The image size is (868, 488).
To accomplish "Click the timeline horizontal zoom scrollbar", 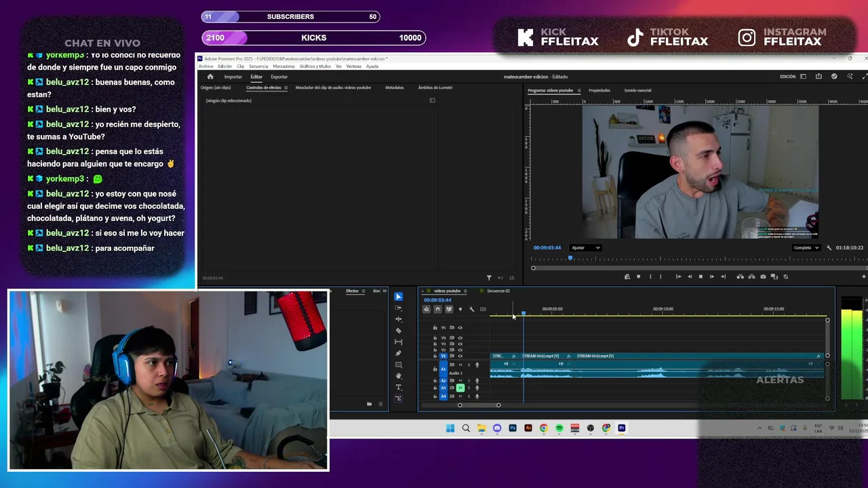I will coord(479,405).
